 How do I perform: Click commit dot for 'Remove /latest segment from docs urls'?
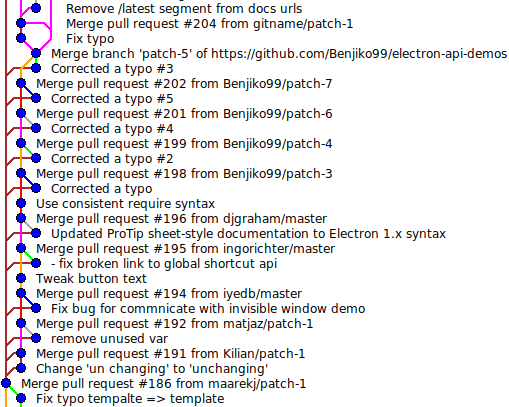point(36,8)
